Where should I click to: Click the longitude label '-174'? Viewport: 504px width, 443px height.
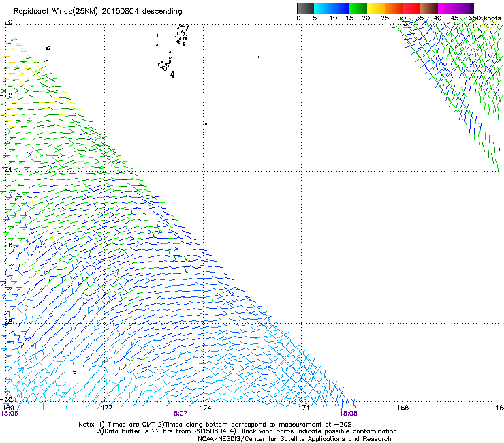tap(204, 408)
